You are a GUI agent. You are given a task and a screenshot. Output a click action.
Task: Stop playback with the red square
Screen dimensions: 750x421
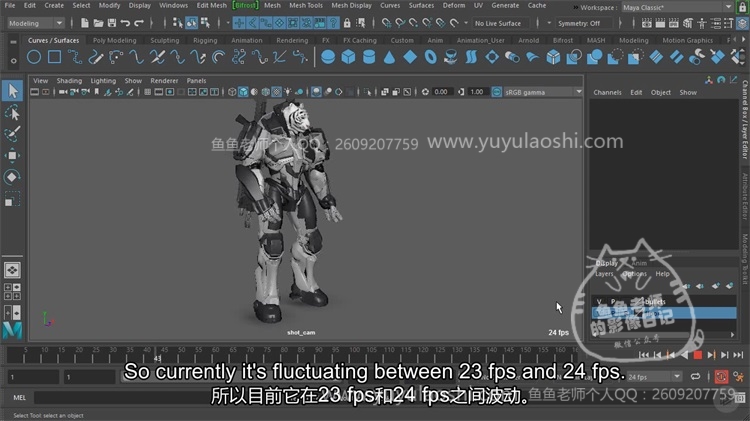697,355
